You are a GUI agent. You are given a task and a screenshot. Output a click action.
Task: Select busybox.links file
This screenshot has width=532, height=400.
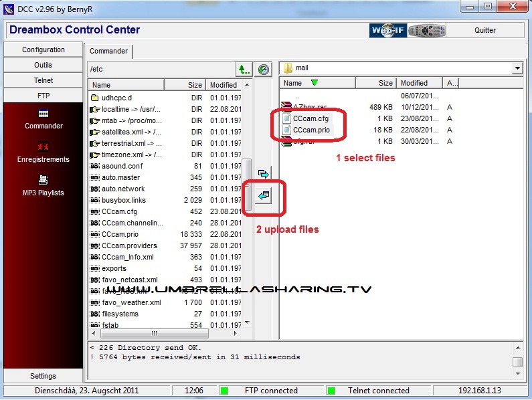point(165,200)
